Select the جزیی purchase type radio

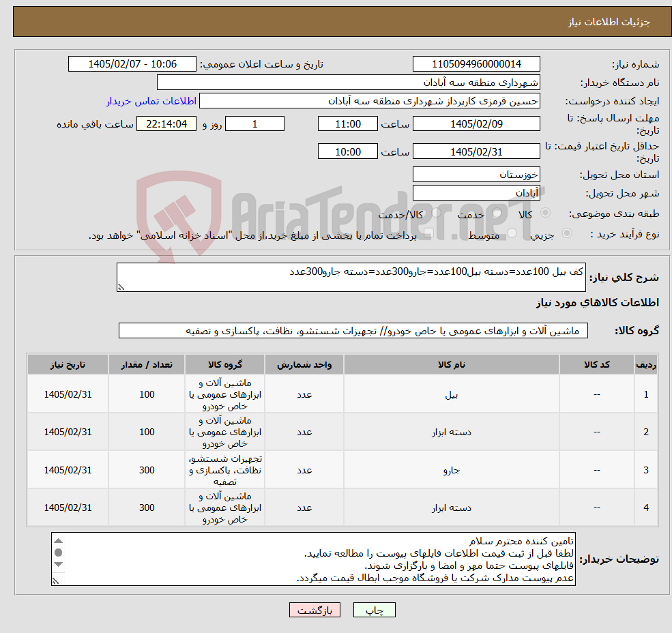566,233
